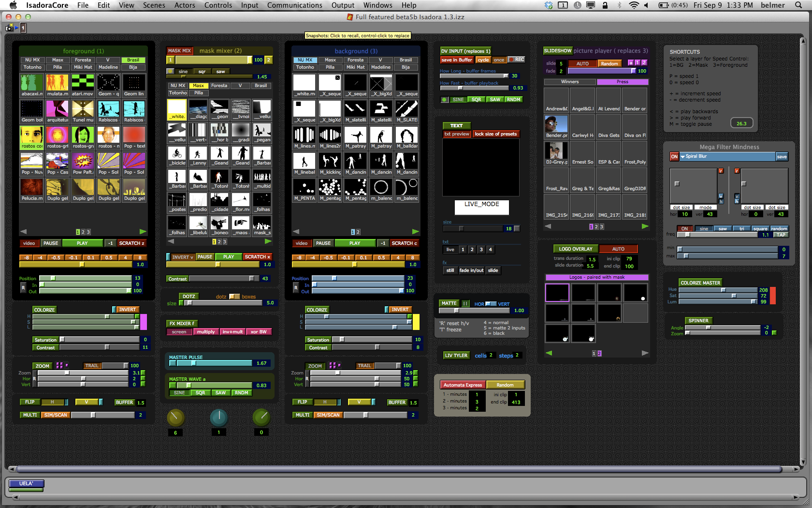
Task: Choose the Bender.pr slideshow picture
Action: [x=556, y=127]
